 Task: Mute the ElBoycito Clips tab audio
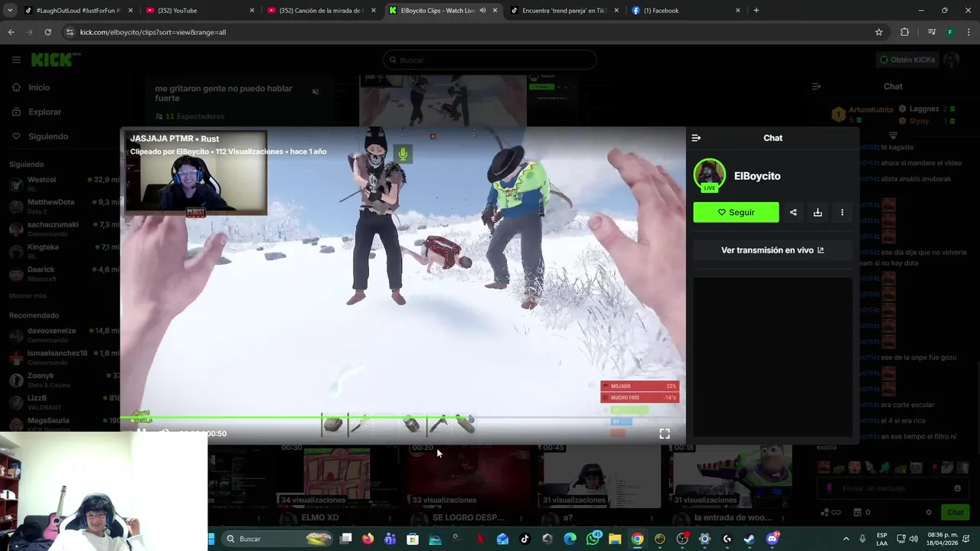pos(482,11)
